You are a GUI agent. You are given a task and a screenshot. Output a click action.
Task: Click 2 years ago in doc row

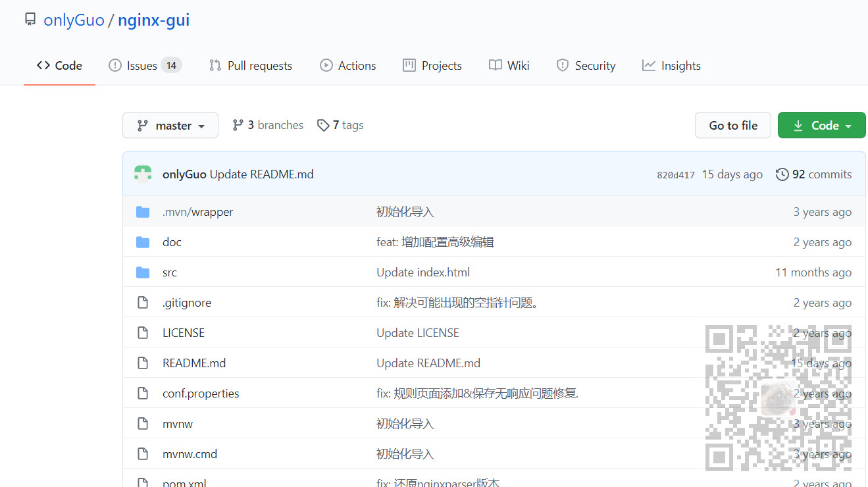tap(823, 242)
